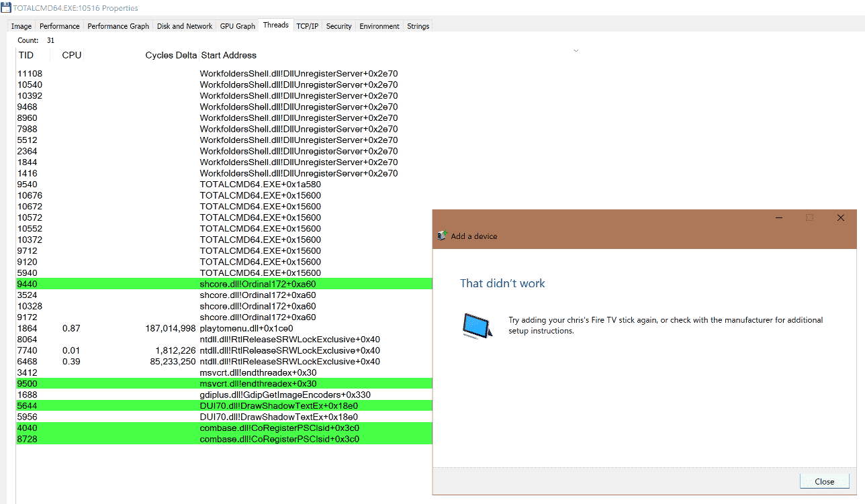
Task: Click the That didn't work heading
Action: coord(502,283)
